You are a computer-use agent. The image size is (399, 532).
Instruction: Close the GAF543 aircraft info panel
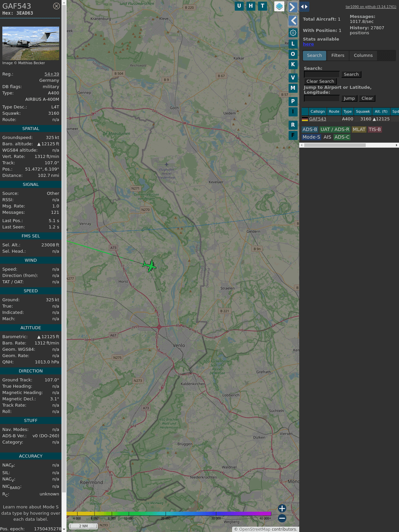pyautogui.click(x=57, y=6)
